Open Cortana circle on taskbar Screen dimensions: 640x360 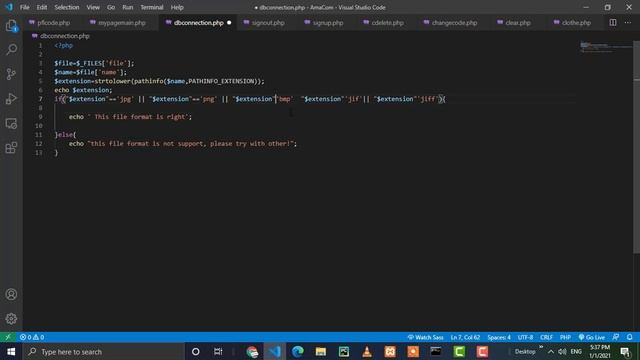(196, 351)
